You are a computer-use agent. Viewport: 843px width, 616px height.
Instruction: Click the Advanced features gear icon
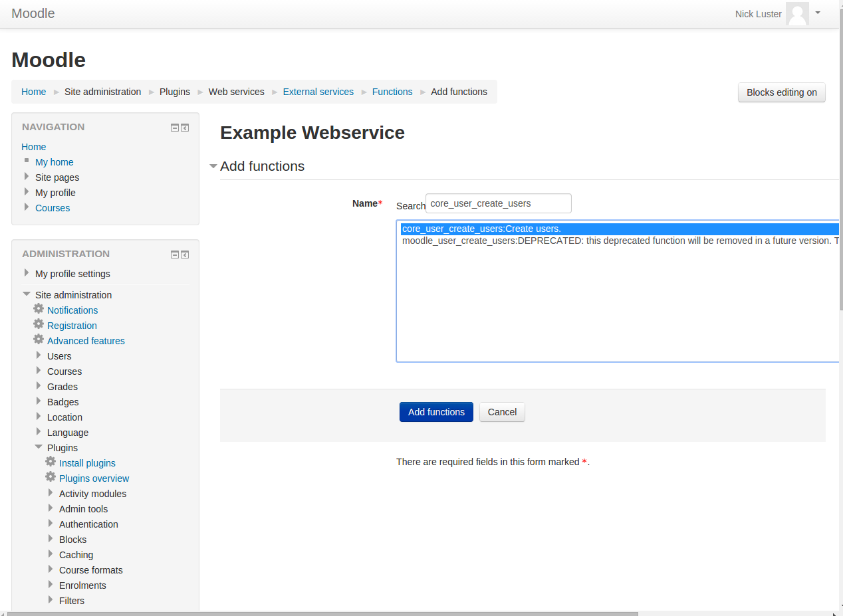coord(39,340)
